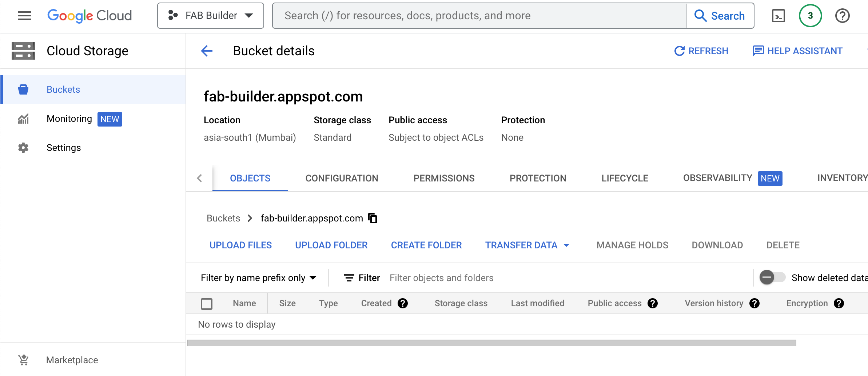Viewport: 868px width, 376px height.
Task: Sort by Last modified column header
Action: pyautogui.click(x=538, y=303)
